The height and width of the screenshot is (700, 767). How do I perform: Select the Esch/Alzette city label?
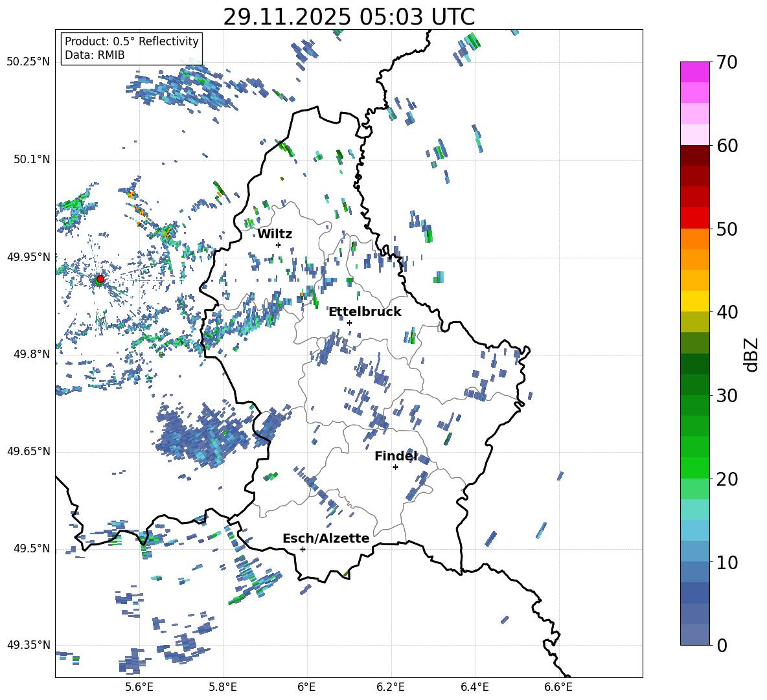coord(326,538)
